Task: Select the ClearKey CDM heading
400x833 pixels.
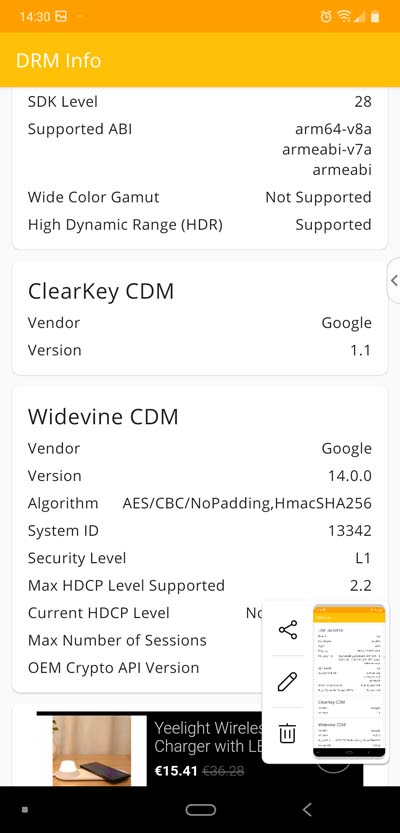Action: pyautogui.click(x=101, y=291)
